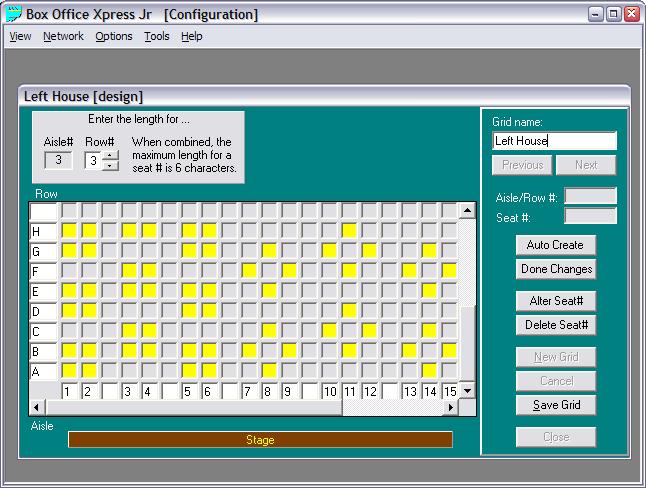
Task: Click the Aisle# length field
Action: pyautogui.click(x=58, y=160)
